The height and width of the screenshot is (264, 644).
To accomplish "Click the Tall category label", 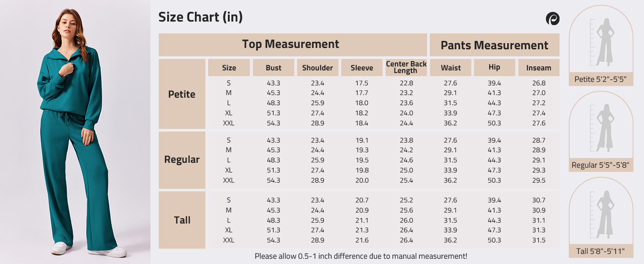I will (x=182, y=220).
